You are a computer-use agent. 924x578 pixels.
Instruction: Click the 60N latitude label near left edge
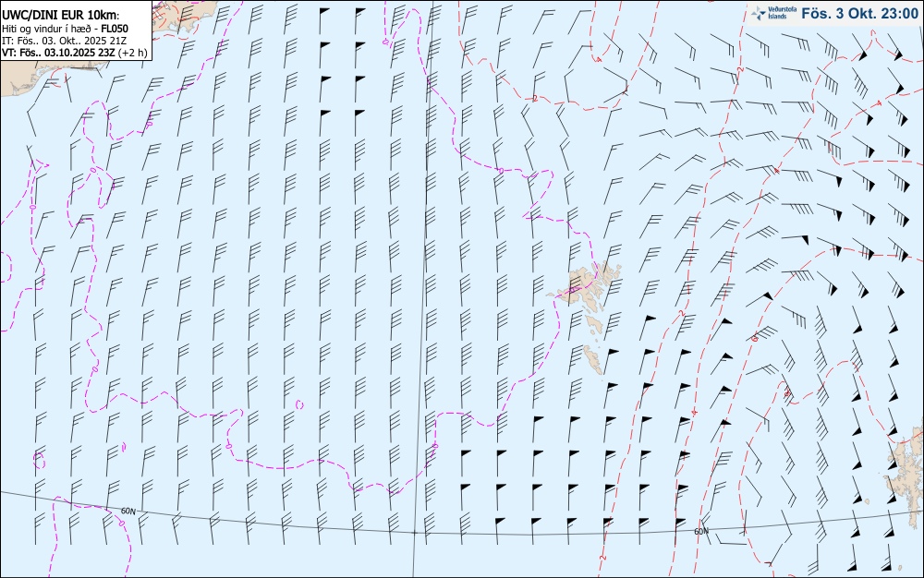click(128, 511)
